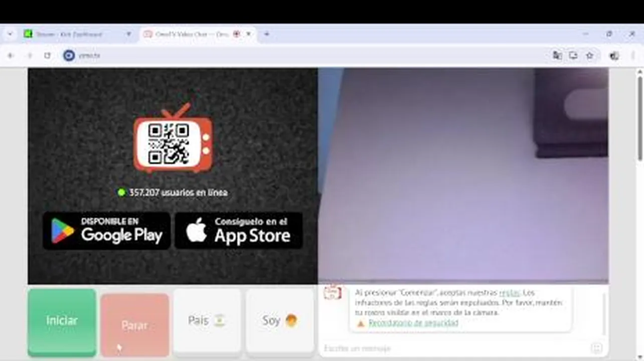Image resolution: width=644 pixels, height=361 pixels.
Task: Click the OmeTV avatar in chat
Action: click(332, 292)
